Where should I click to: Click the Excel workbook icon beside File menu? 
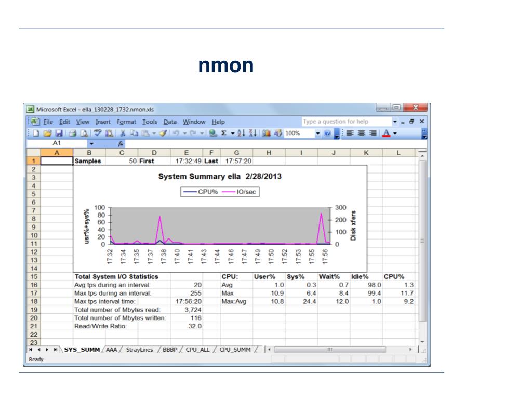tap(35, 122)
